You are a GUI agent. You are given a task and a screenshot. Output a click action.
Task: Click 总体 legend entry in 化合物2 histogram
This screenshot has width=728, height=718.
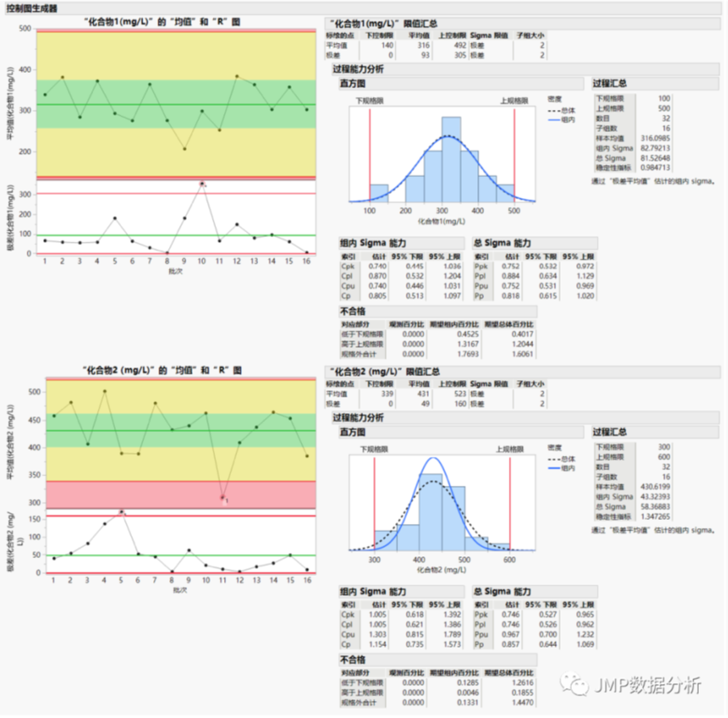pos(562,459)
